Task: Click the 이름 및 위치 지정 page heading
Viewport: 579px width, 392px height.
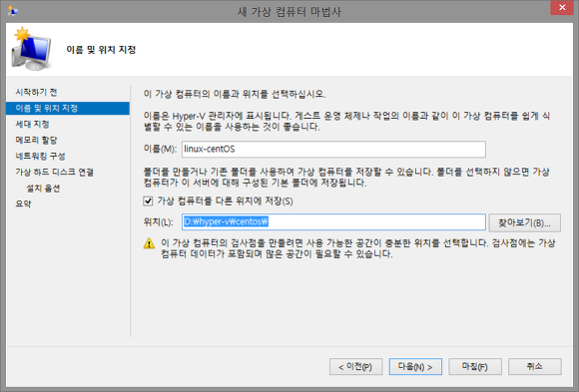Action: tap(101, 50)
